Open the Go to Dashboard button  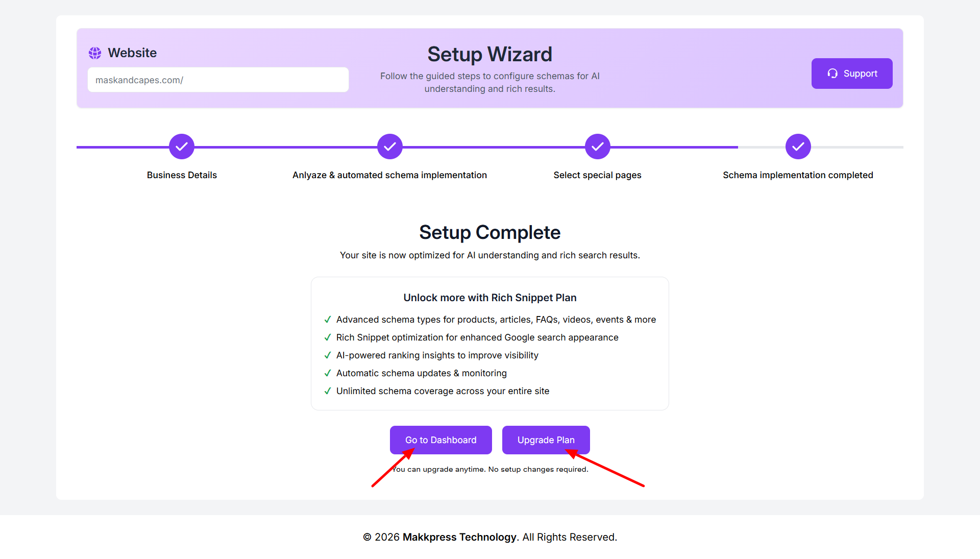click(441, 440)
